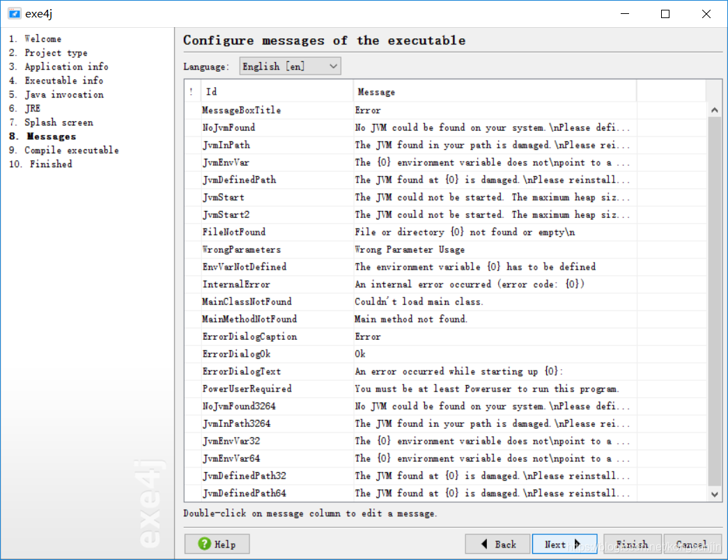Select the JvmEnvVar32 row
This screenshot has height=560, width=728.
446,441
